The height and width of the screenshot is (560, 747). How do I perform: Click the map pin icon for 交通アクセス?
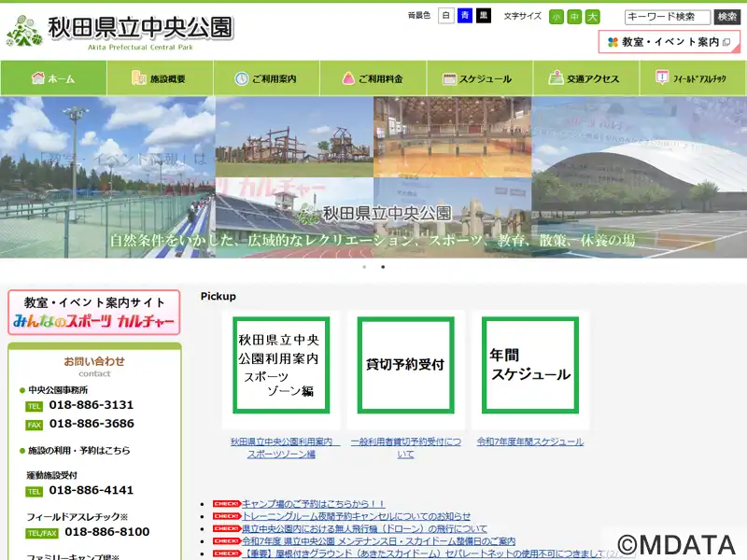tap(556, 77)
